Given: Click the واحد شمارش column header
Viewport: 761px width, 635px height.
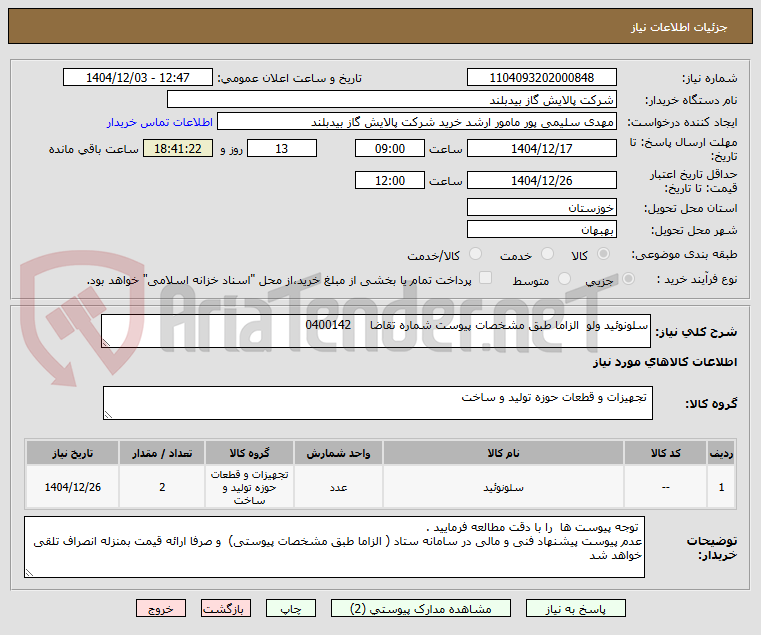Looking at the screenshot, I should pos(338,453).
